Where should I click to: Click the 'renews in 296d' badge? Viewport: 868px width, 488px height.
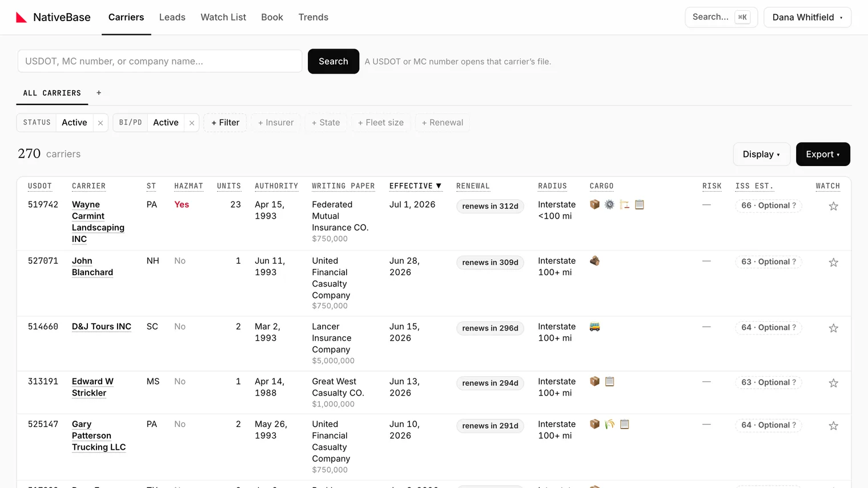(x=490, y=328)
